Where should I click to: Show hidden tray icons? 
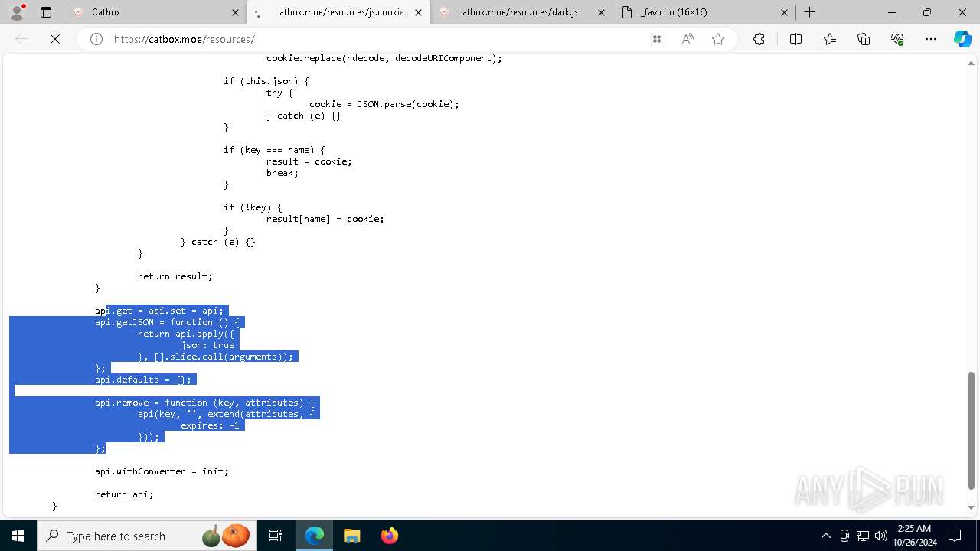[x=825, y=536]
